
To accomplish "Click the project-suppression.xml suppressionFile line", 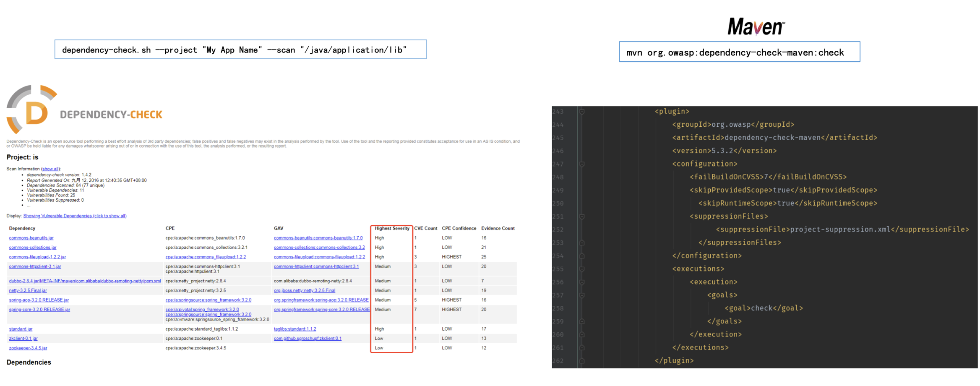I will 842,230.
